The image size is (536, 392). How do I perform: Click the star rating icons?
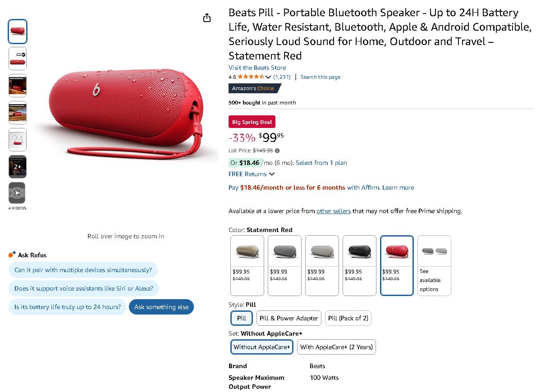tap(251, 77)
